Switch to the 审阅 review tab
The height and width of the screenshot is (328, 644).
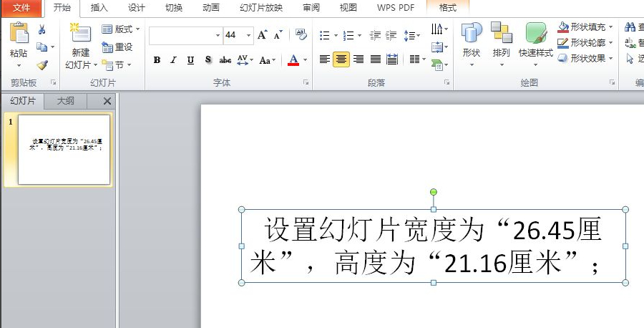pos(311,8)
